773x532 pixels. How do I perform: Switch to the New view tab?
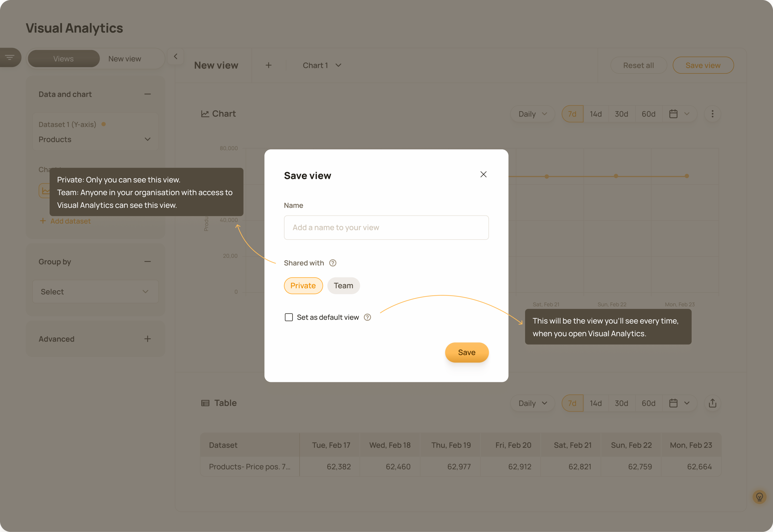coord(125,59)
